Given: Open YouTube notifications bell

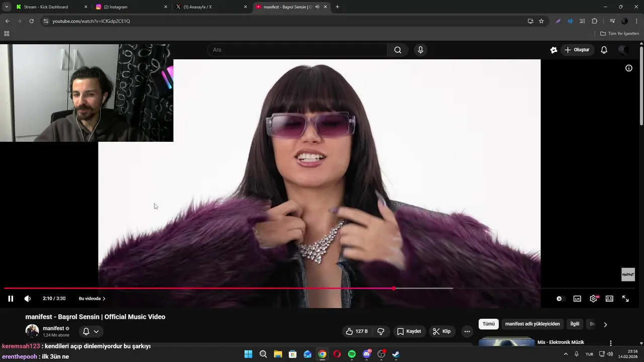Looking at the screenshot, I should pos(604,50).
